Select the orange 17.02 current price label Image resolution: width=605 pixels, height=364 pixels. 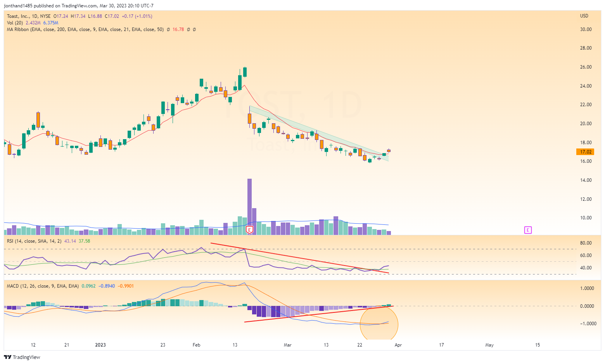pos(585,152)
